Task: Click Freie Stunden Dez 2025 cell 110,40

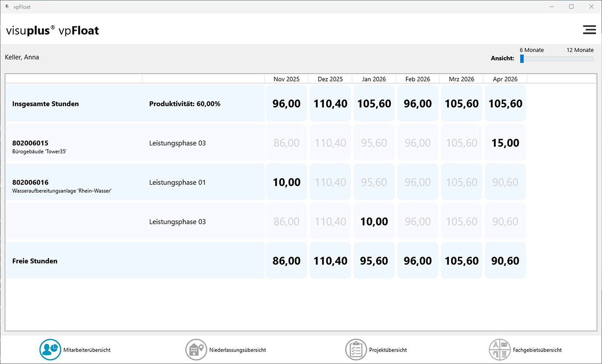Action: point(330,261)
